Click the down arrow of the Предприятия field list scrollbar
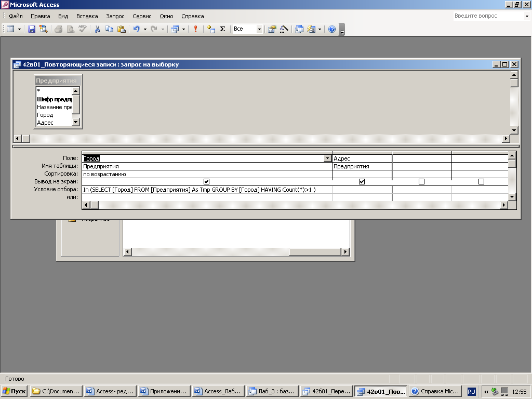This screenshot has width=532, height=399. pyautogui.click(x=76, y=122)
